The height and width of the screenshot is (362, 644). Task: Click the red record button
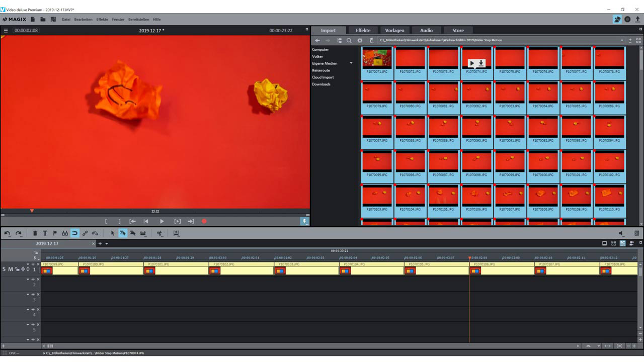[x=204, y=221]
